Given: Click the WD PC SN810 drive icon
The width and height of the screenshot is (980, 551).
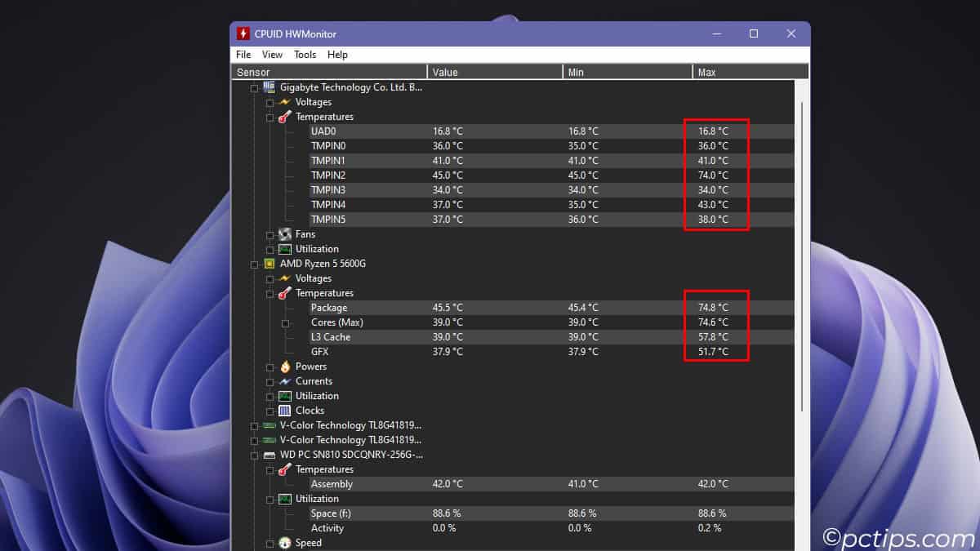Looking at the screenshot, I should click(269, 455).
